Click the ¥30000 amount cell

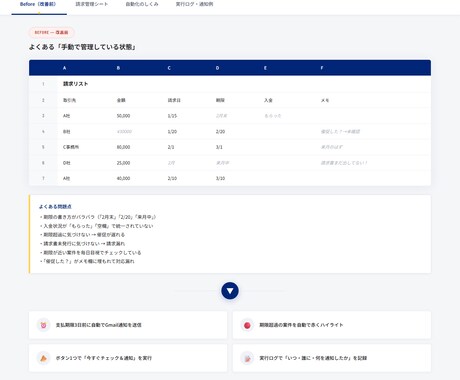click(124, 132)
